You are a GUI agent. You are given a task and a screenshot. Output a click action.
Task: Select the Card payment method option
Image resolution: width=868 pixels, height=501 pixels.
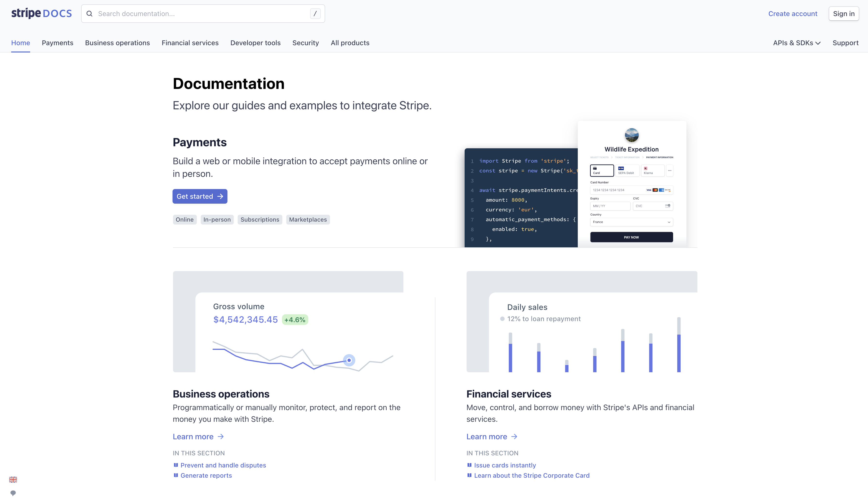(602, 170)
